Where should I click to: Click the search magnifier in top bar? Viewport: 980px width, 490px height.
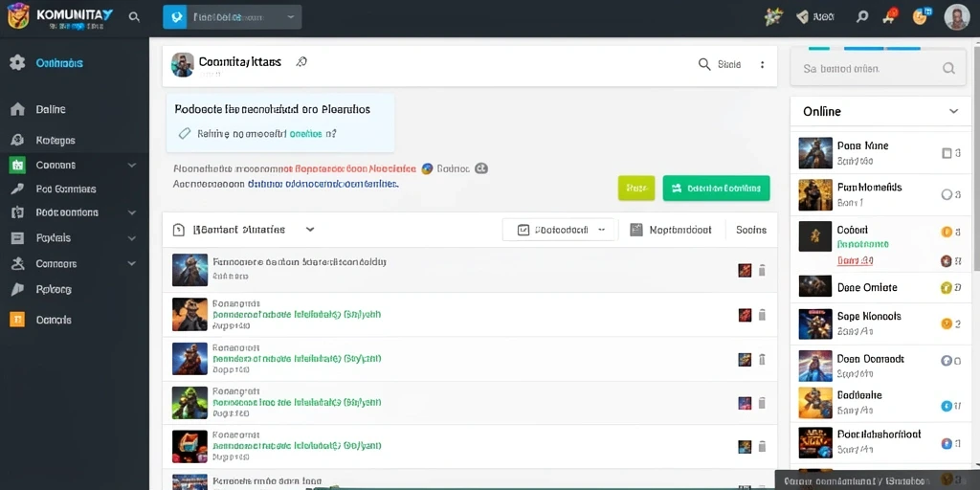[x=134, y=17]
